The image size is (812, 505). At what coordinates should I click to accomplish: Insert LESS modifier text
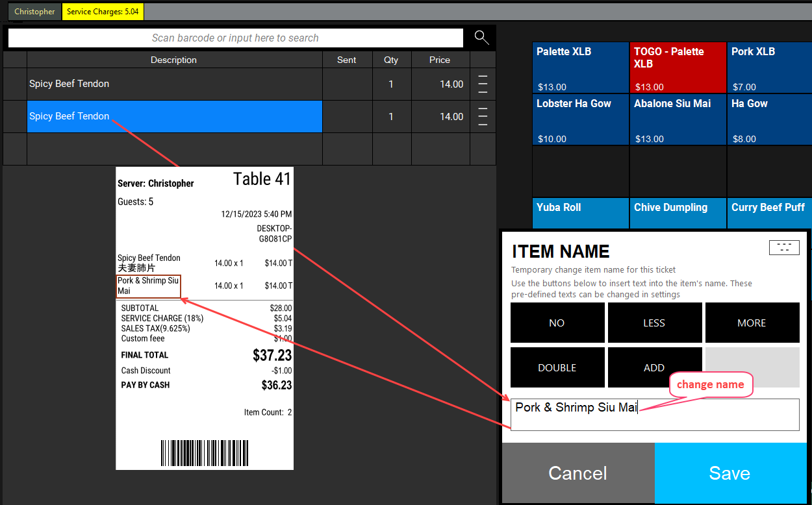coord(654,323)
